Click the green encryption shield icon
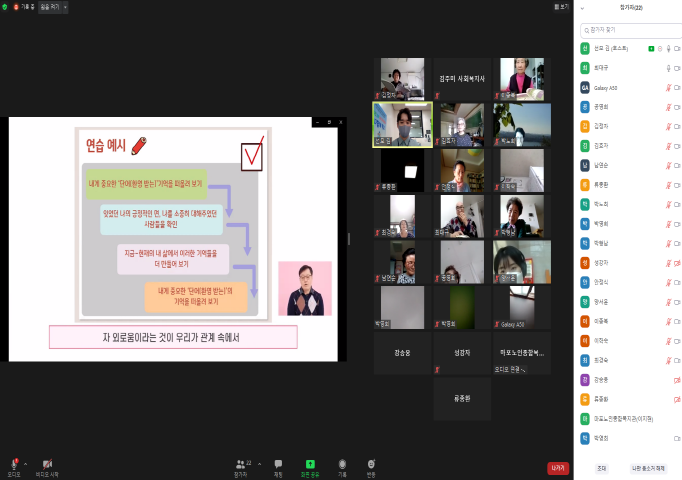This screenshot has height=480, width=682. [x=4, y=6]
